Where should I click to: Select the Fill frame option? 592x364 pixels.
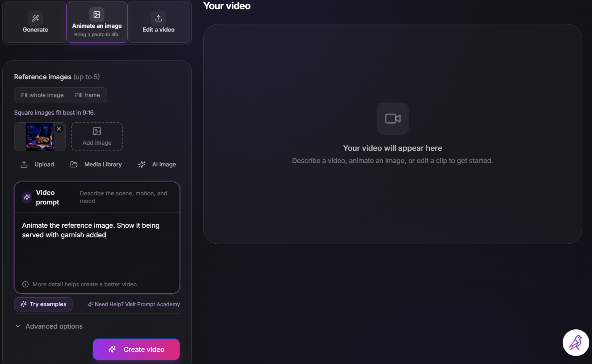click(88, 95)
